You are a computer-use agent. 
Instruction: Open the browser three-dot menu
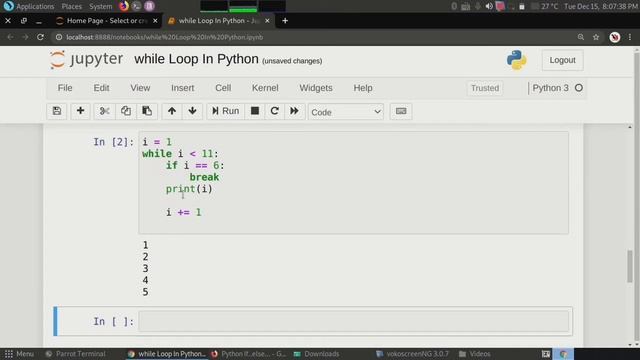[630, 37]
